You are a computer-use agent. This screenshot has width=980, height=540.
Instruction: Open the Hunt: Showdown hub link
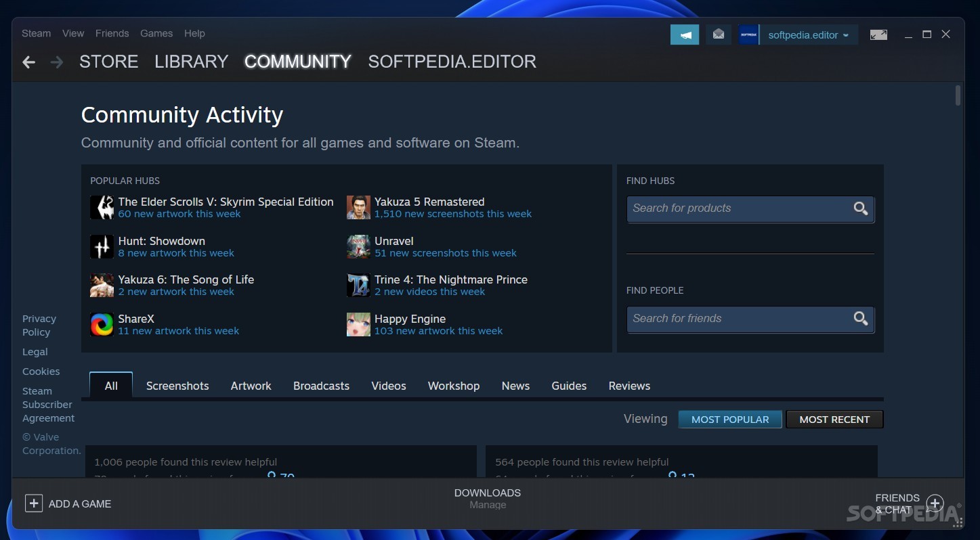161,241
